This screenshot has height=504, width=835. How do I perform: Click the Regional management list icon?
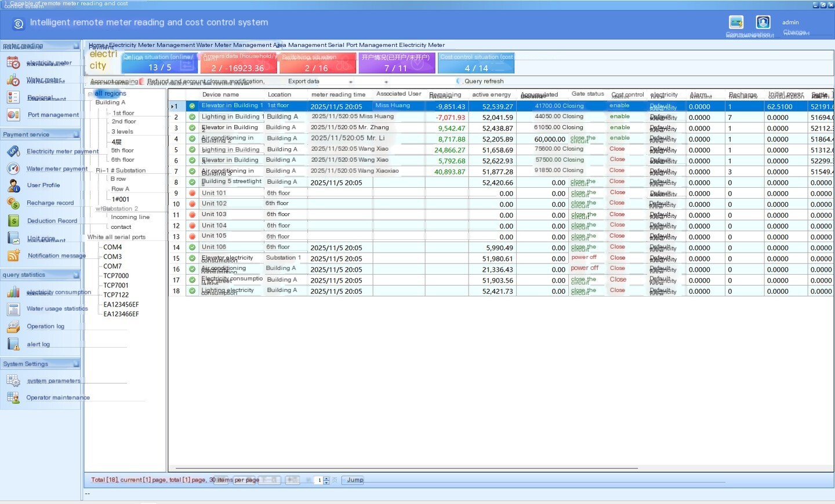tap(13, 97)
